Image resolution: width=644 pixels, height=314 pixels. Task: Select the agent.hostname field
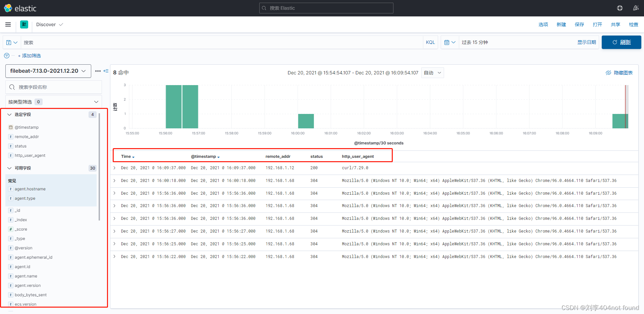coord(30,189)
